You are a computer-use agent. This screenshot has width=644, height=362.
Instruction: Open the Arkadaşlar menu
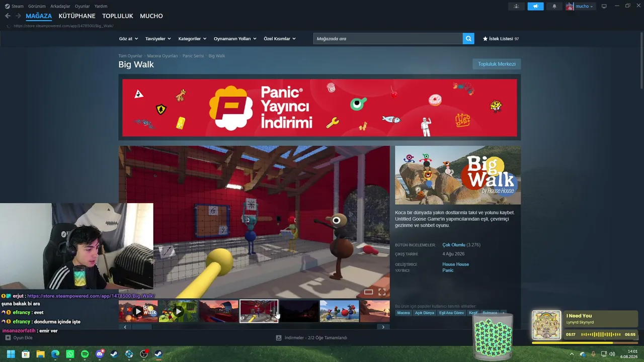click(60, 6)
